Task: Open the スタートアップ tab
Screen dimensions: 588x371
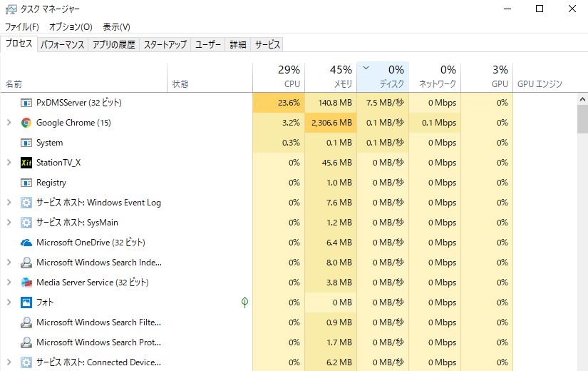Action: click(x=165, y=44)
